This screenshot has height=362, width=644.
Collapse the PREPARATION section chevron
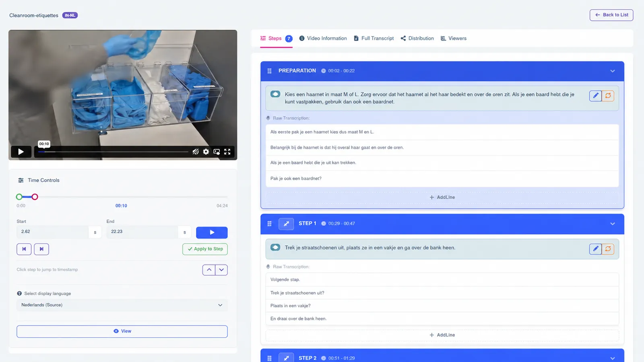pyautogui.click(x=613, y=71)
